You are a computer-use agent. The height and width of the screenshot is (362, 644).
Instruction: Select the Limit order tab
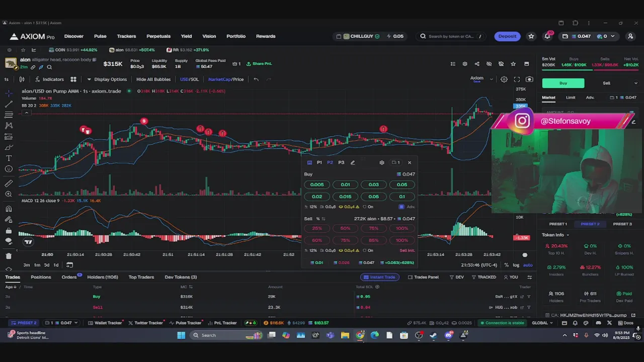(x=571, y=98)
